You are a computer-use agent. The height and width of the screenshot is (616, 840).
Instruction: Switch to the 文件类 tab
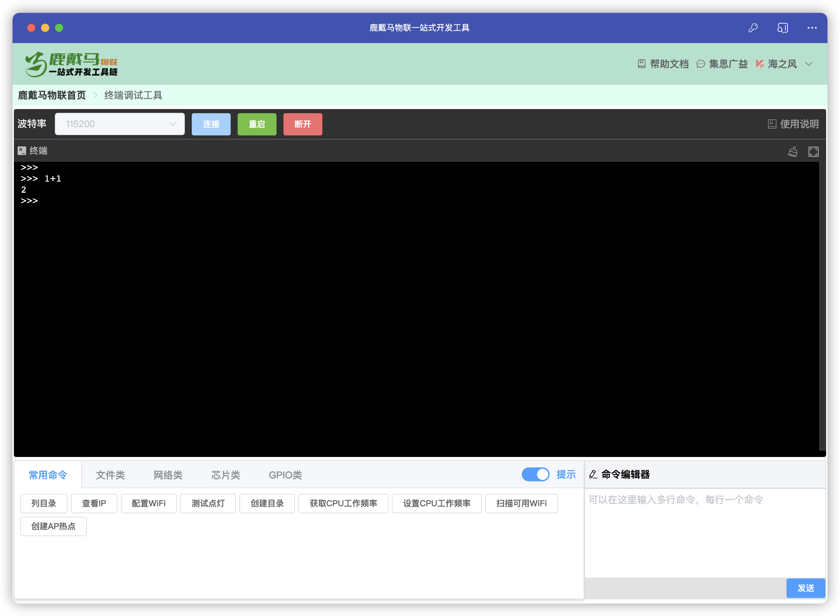tap(110, 475)
